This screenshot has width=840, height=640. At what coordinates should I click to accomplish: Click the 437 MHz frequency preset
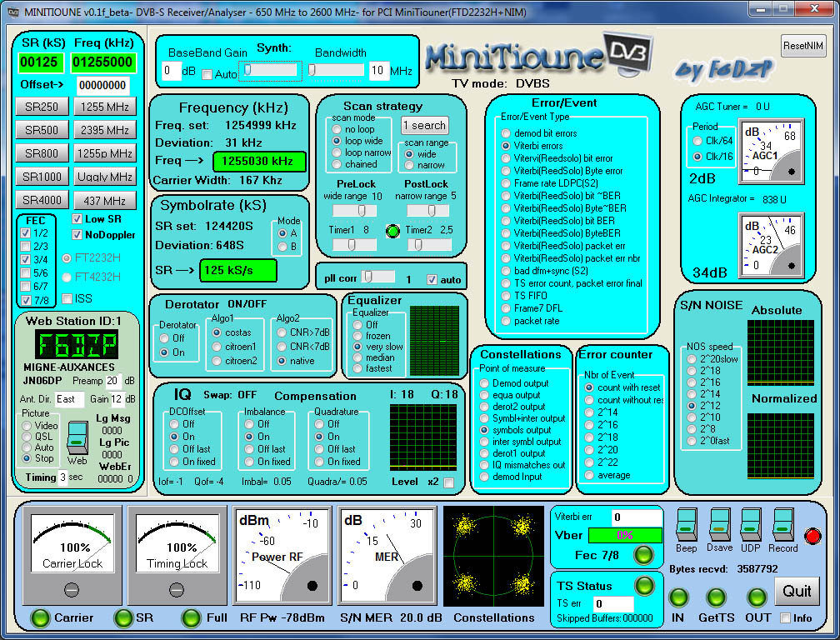[104, 200]
